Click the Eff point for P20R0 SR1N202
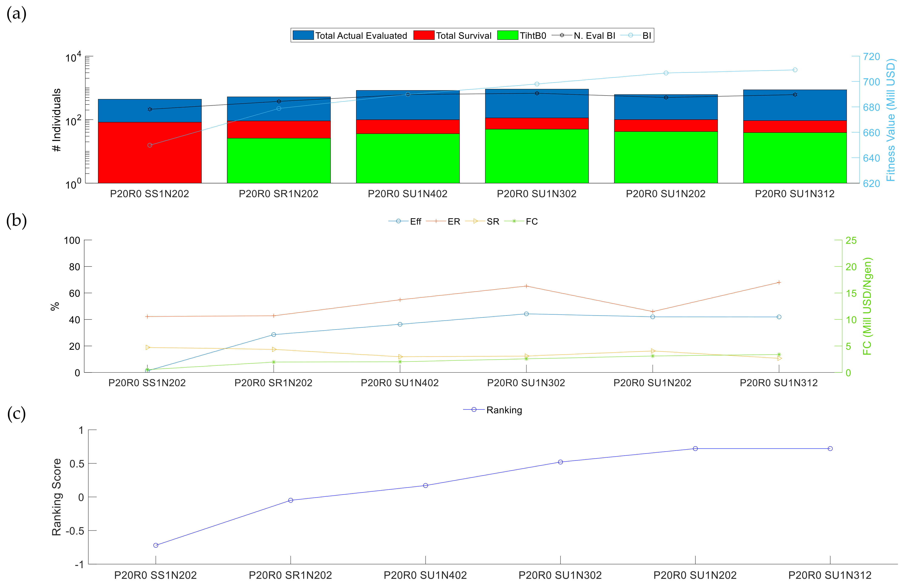 [274, 335]
